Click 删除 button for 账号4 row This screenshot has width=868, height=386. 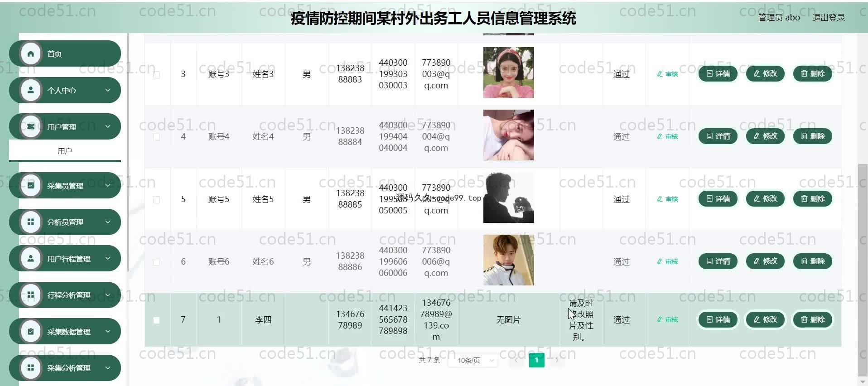pyautogui.click(x=812, y=136)
